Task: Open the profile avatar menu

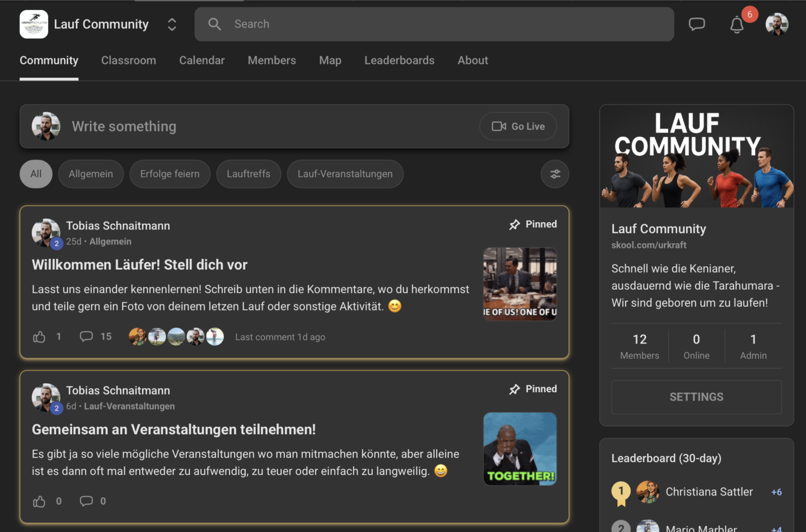Action: click(776, 24)
